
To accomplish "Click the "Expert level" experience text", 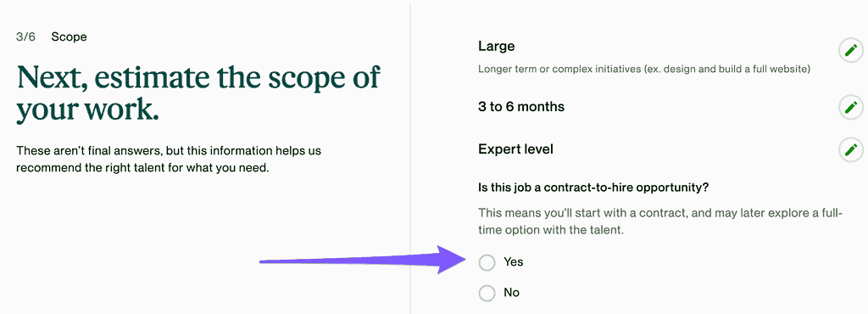I will 515,149.
